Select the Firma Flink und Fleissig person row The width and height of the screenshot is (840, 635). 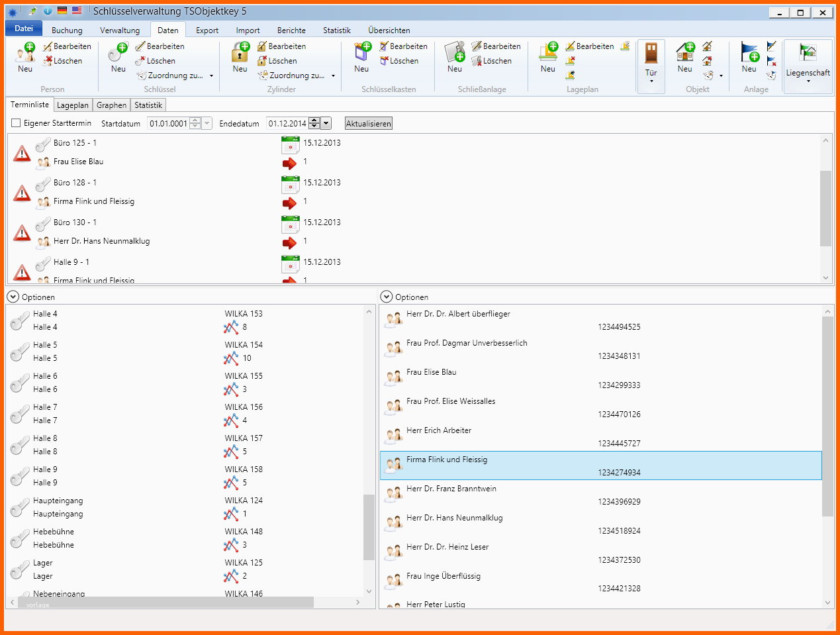[x=600, y=465]
